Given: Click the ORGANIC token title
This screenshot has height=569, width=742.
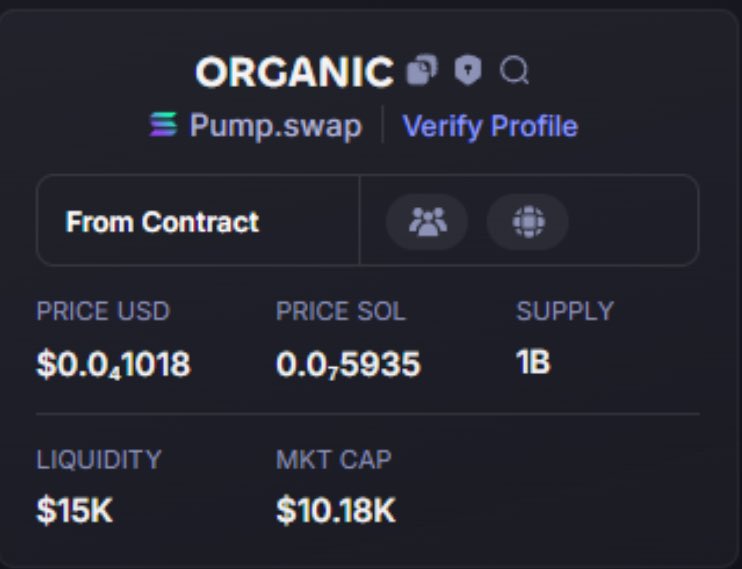Looking at the screenshot, I should tap(294, 72).
